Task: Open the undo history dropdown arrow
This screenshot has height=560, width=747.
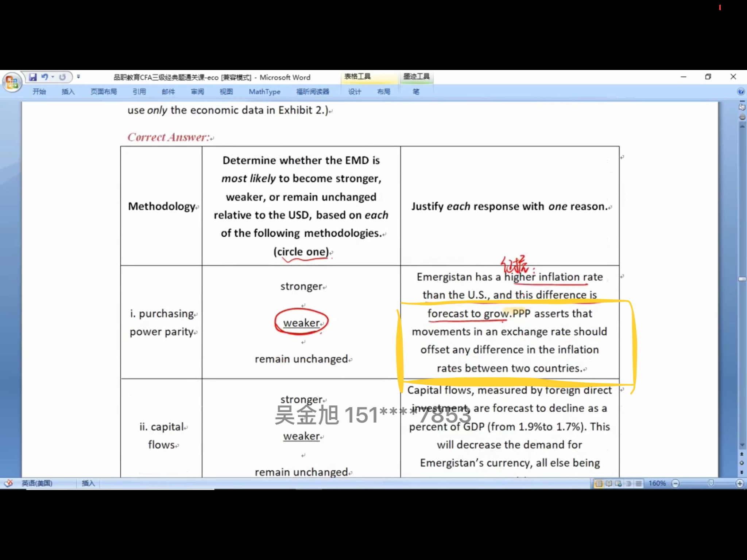Action: tap(53, 77)
